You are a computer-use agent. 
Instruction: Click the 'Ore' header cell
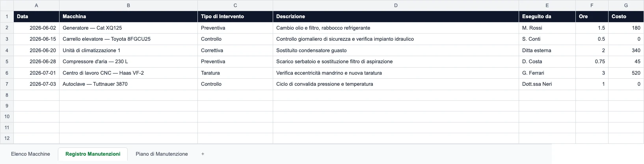592,17
